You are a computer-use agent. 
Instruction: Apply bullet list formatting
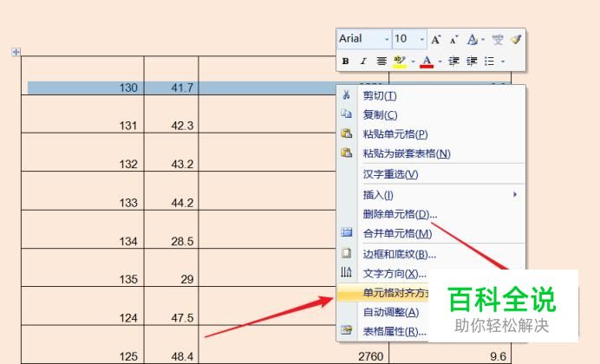tap(489, 62)
